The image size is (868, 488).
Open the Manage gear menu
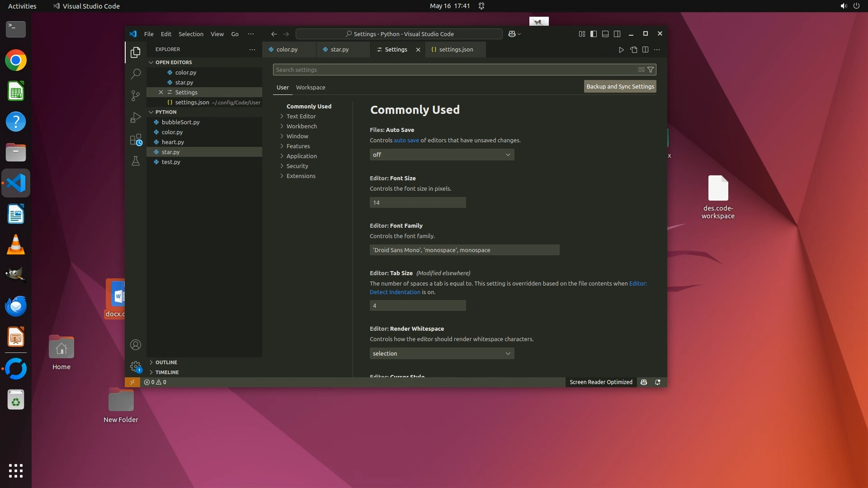point(135,366)
